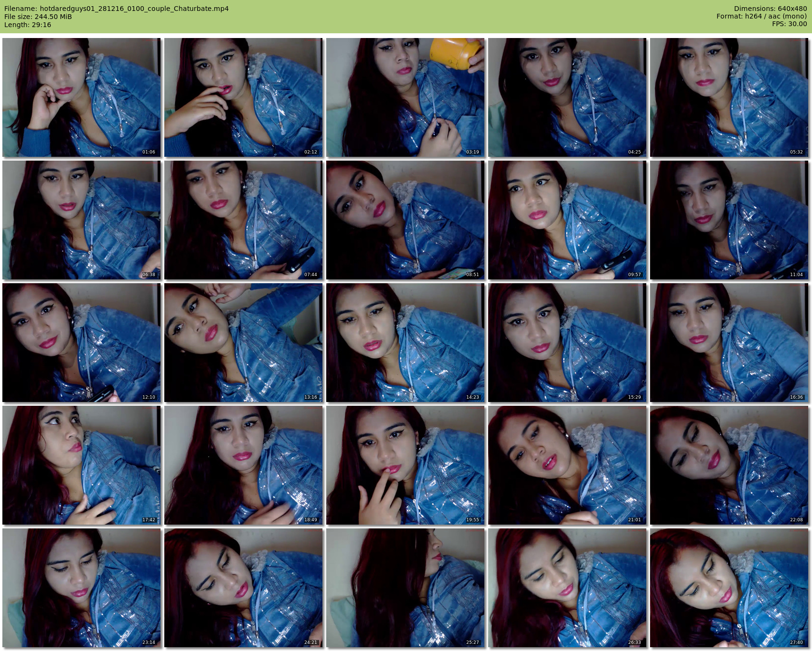This screenshot has height=651, width=812.
Task: Click the Length 29:16 header text
Action: (x=28, y=25)
